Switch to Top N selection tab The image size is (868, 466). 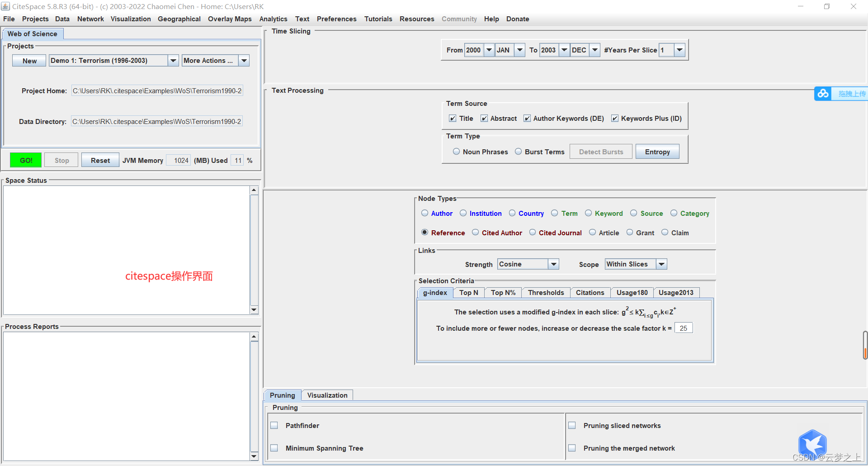pyautogui.click(x=469, y=293)
